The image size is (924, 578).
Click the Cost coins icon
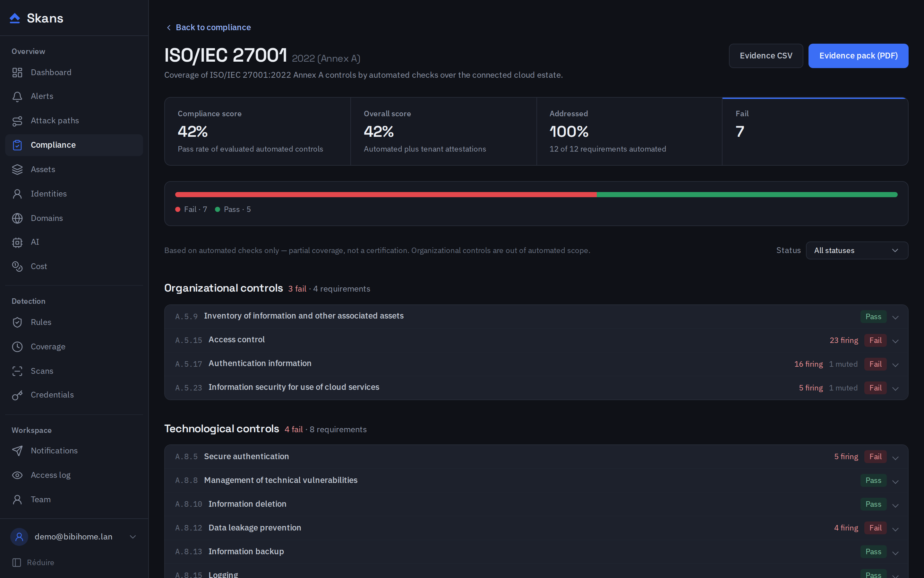point(17,267)
